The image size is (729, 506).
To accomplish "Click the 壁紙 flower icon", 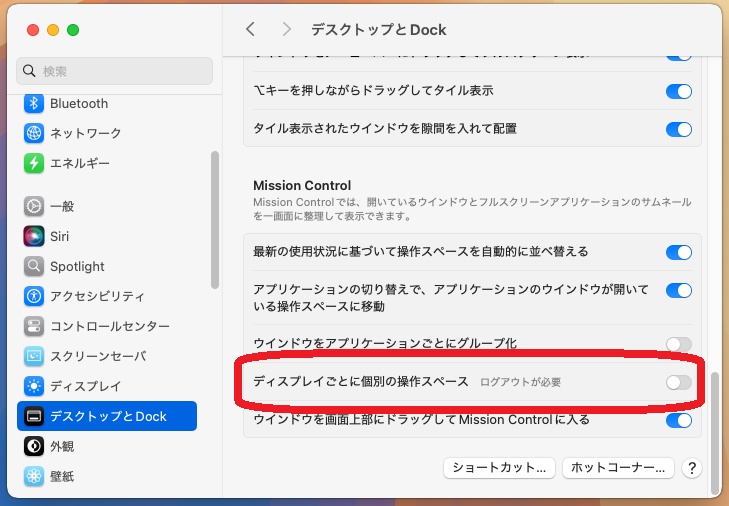I will 33,476.
